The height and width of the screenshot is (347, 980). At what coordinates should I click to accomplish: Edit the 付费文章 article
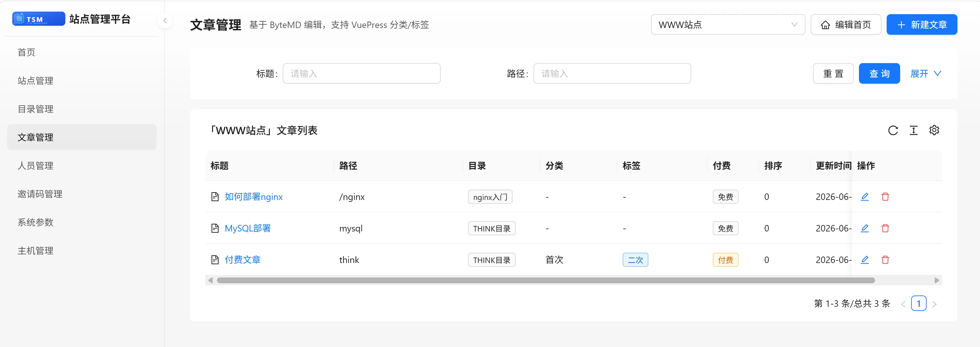[x=865, y=260]
